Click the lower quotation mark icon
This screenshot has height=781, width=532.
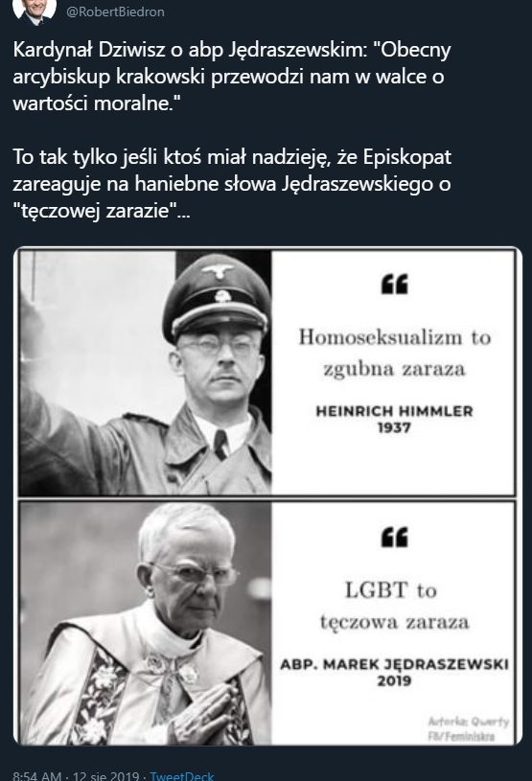395,537
